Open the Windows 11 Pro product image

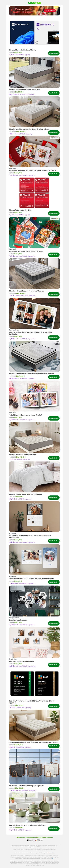tap(22, 33)
